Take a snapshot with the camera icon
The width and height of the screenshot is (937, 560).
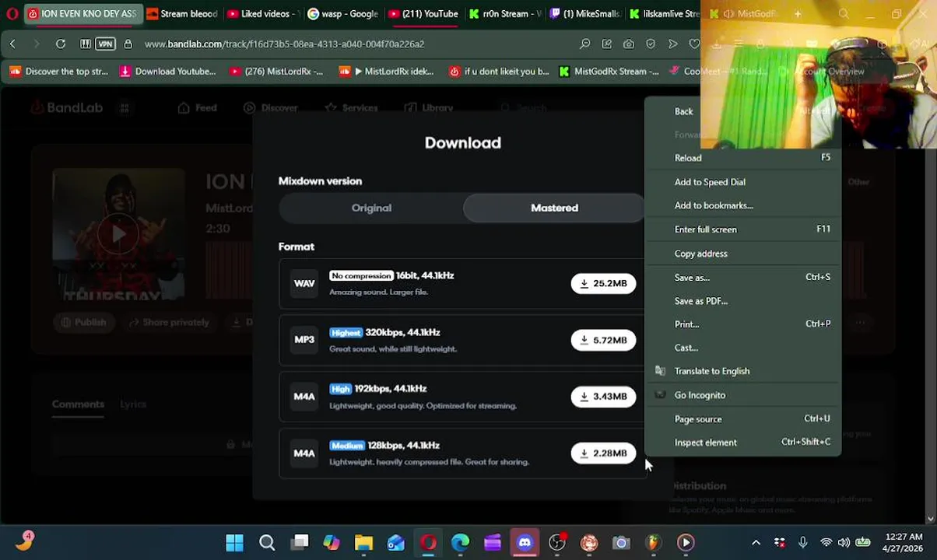pos(628,44)
